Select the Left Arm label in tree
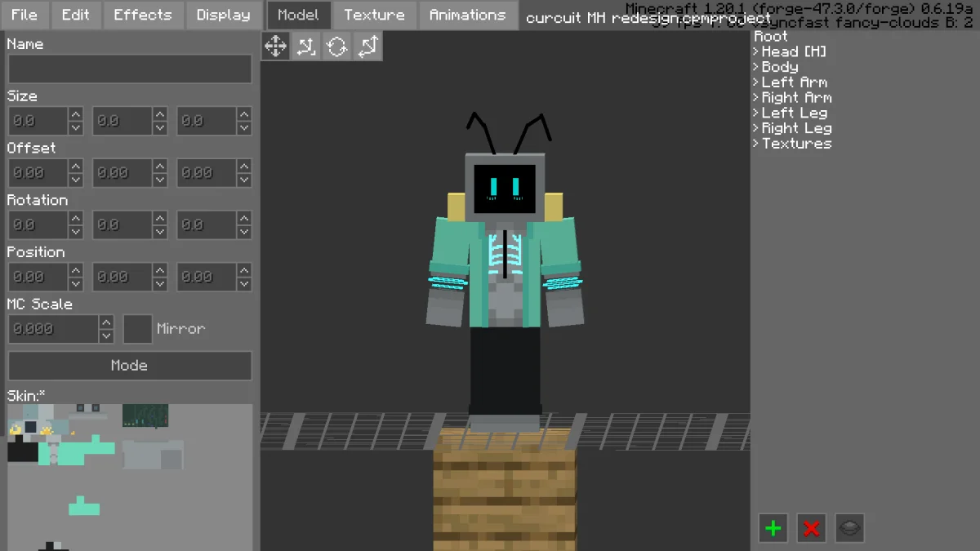This screenshot has width=980, height=551. [x=794, y=82]
